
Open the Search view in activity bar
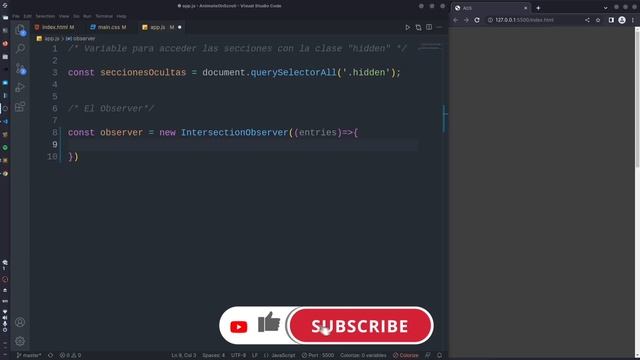tap(20, 49)
